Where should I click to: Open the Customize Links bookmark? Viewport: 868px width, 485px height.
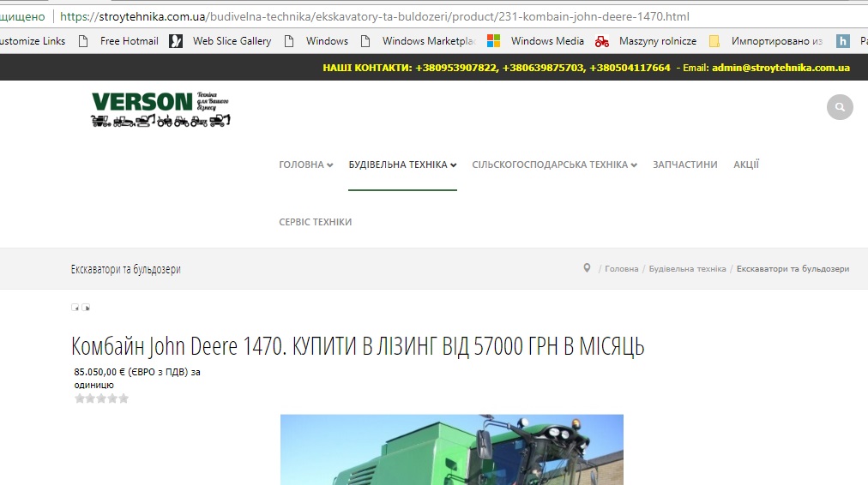point(32,41)
